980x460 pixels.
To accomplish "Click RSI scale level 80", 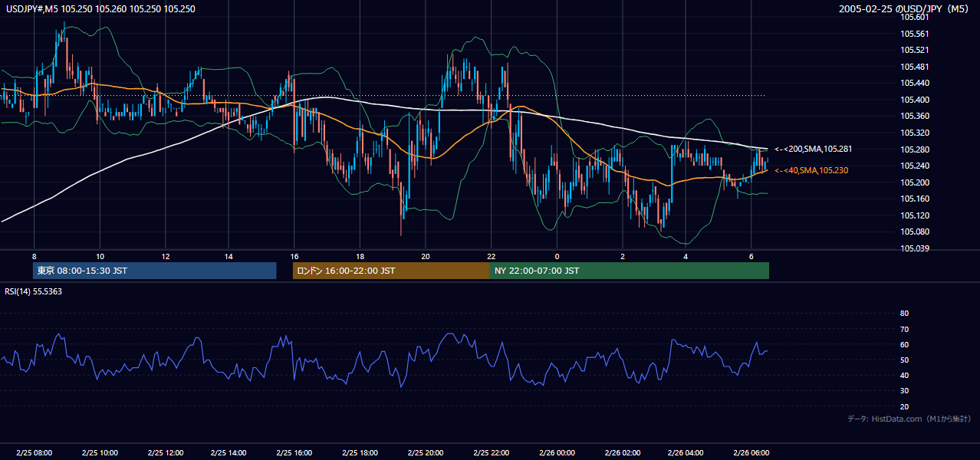I will 904,314.
